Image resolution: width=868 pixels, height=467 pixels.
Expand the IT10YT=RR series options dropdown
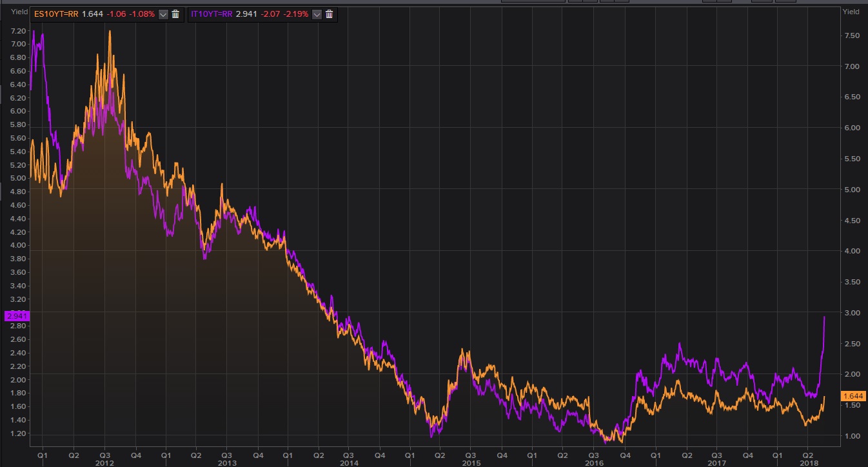pos(317,14)
